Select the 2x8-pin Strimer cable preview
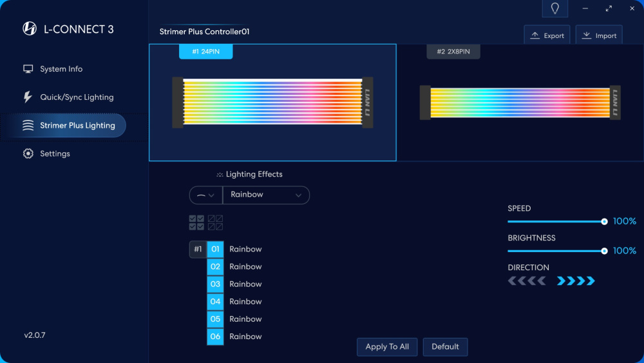The width and height of the screenshot is (644, 363). point(520,103)
